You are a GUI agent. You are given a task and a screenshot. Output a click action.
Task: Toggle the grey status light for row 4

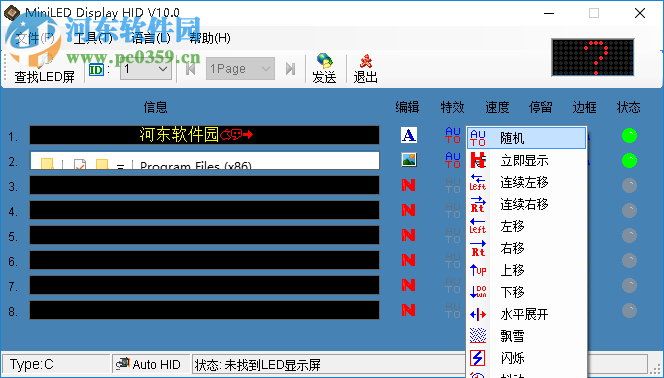click(x=629, y=210)
